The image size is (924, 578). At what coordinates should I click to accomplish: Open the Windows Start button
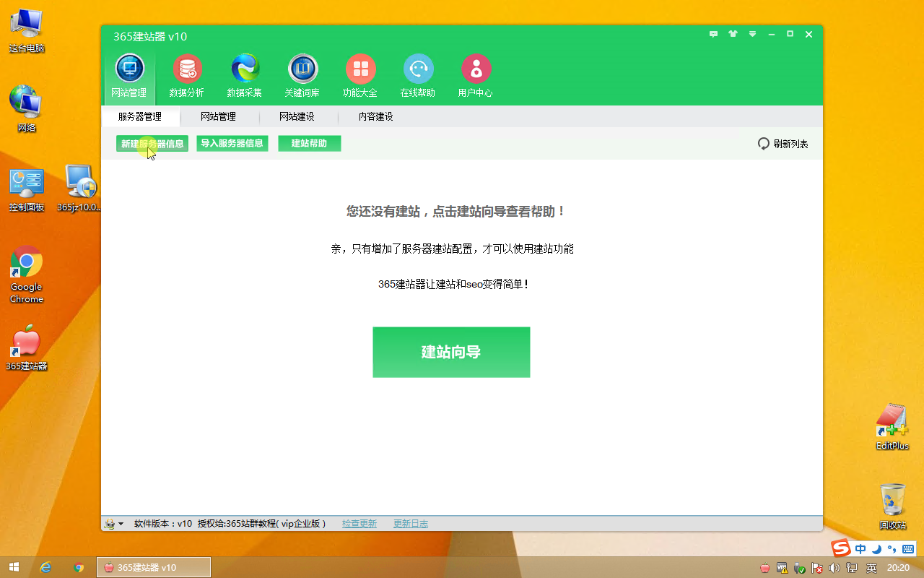[14, 567]
